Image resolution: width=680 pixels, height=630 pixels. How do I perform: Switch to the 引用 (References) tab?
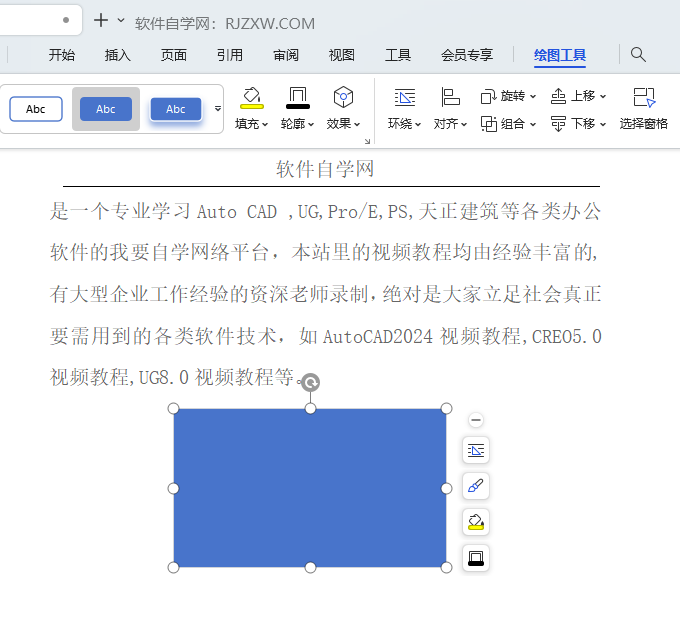click(229, 55)
